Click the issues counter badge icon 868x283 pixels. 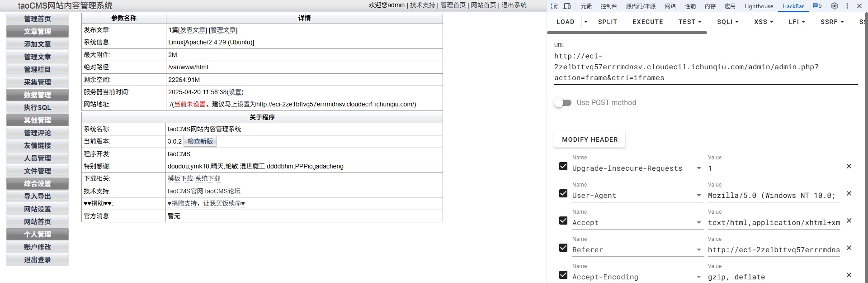[817, 6]
